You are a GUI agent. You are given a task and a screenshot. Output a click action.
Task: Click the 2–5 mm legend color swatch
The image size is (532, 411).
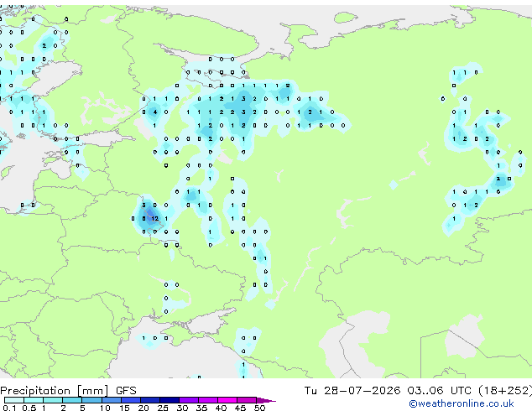(72, 400)
